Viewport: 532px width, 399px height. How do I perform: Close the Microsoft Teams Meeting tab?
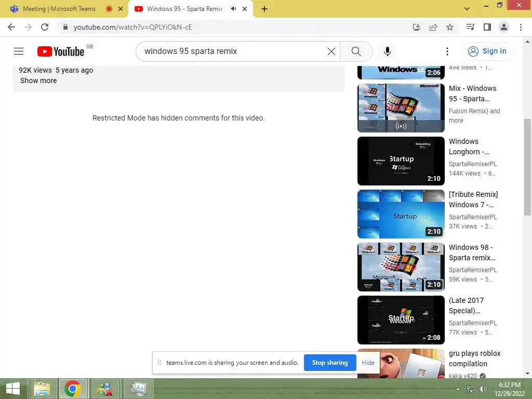pyautogui.click(x=121, y=9)
